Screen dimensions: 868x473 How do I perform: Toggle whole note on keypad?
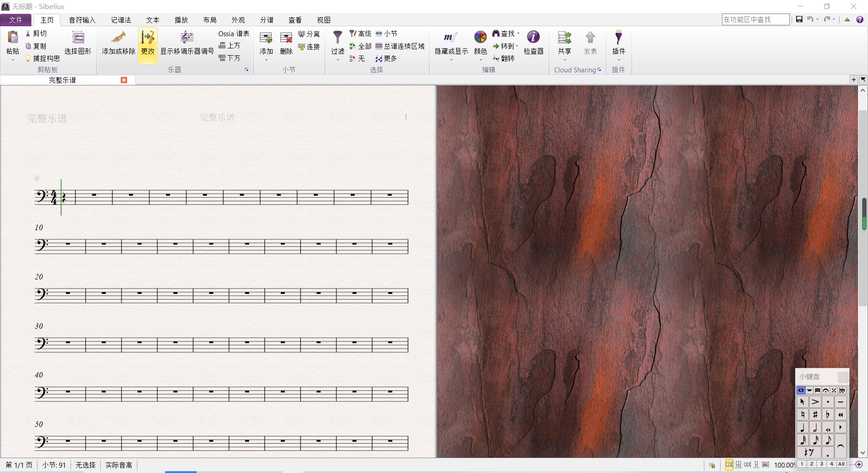point(828,427)
